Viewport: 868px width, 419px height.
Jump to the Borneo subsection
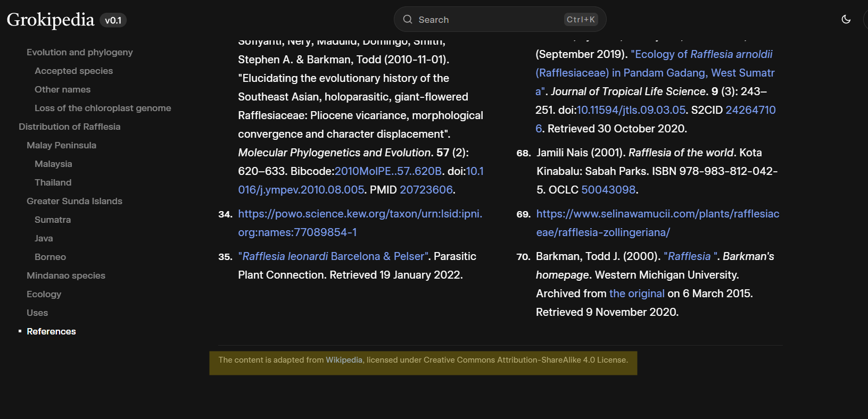50,257
